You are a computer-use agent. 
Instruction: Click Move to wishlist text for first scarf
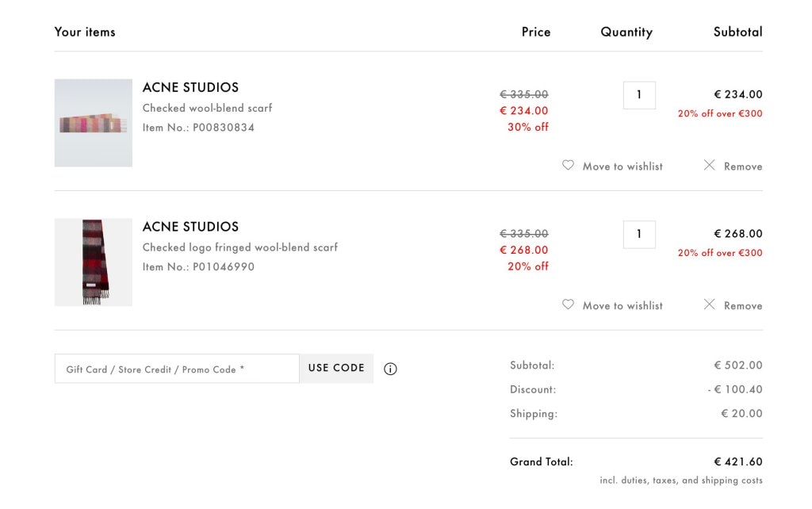pyautogui.click(x=622, y=166)
